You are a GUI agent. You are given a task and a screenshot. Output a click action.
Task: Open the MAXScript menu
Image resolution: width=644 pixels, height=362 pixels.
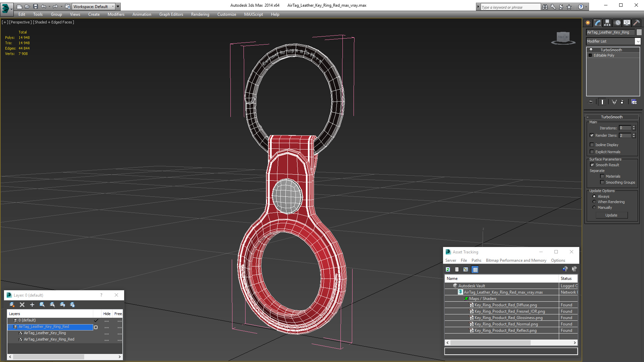(254, 14)
